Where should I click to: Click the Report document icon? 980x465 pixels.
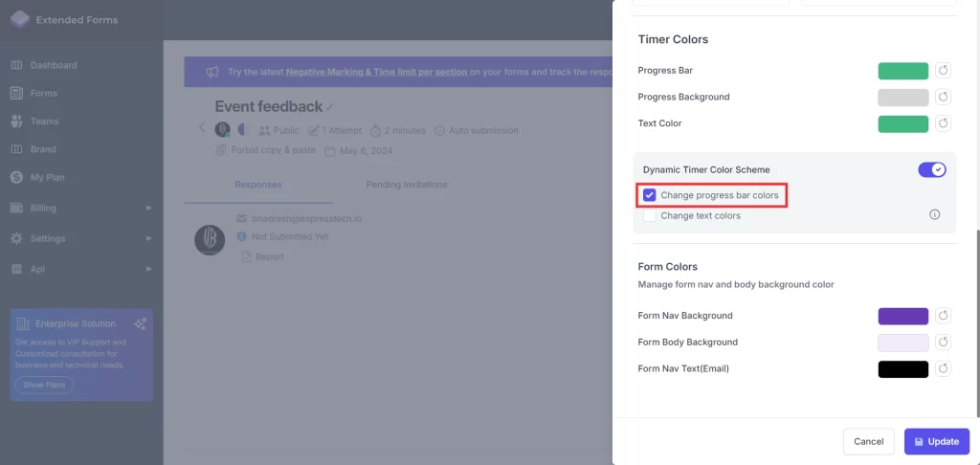tap(246, 256)
